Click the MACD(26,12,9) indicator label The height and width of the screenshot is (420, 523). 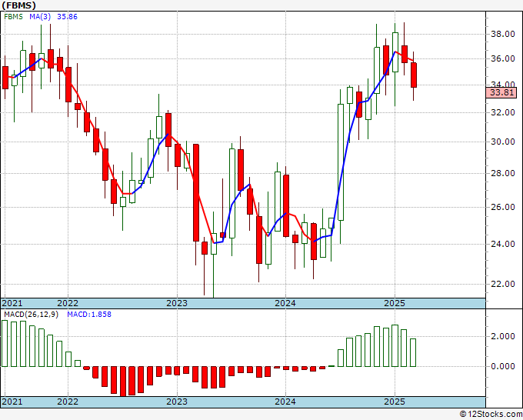31,315
